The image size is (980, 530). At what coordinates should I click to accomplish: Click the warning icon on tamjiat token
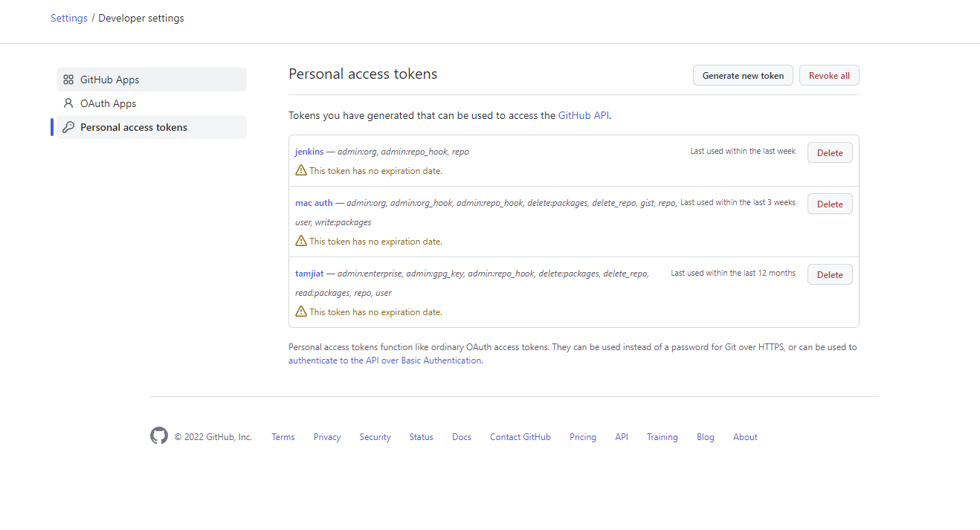click(x=301, y=311)
